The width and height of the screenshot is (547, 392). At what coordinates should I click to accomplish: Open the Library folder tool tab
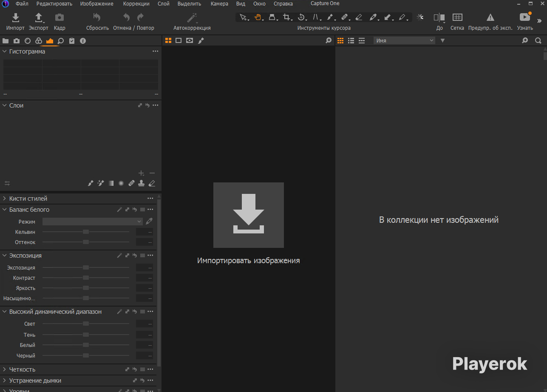tap(6, 41)
